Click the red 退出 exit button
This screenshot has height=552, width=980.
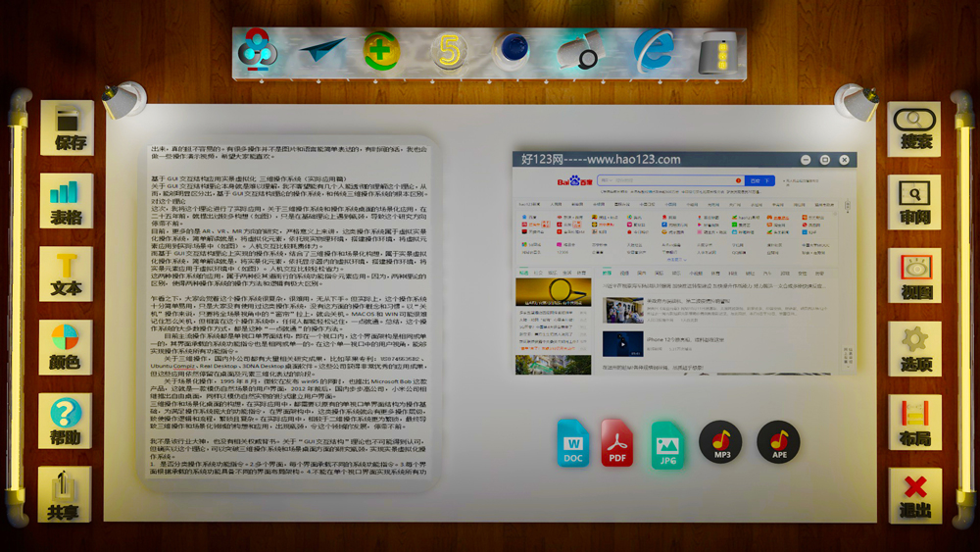915,495
